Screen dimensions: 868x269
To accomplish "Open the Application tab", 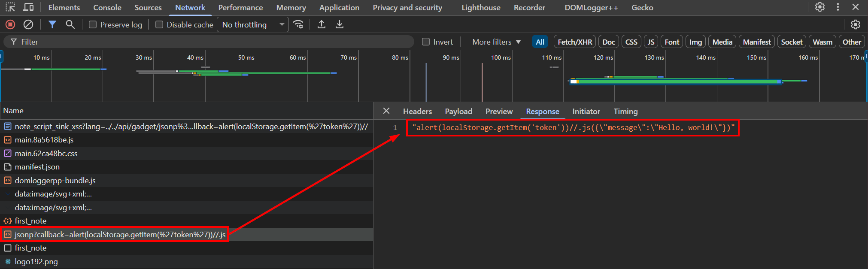I will tap(339, 8).
